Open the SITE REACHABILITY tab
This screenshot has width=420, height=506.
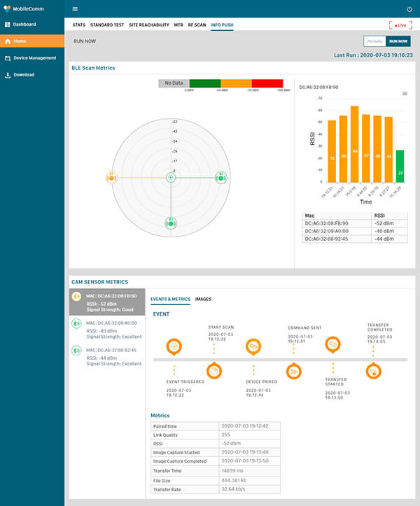click(149, 24)
